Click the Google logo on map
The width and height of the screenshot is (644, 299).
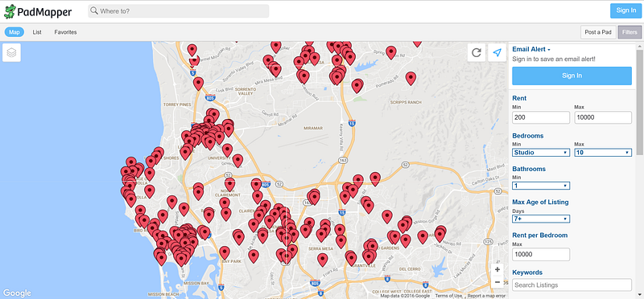(x=17, y=293)
